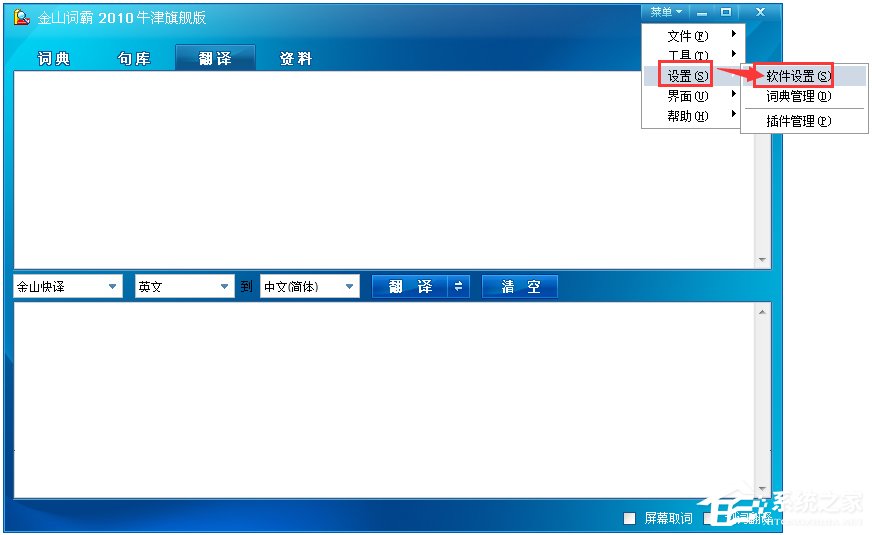The image size is (872, 535).
Task: Open the 资料 tab
Action: point(296,58)
